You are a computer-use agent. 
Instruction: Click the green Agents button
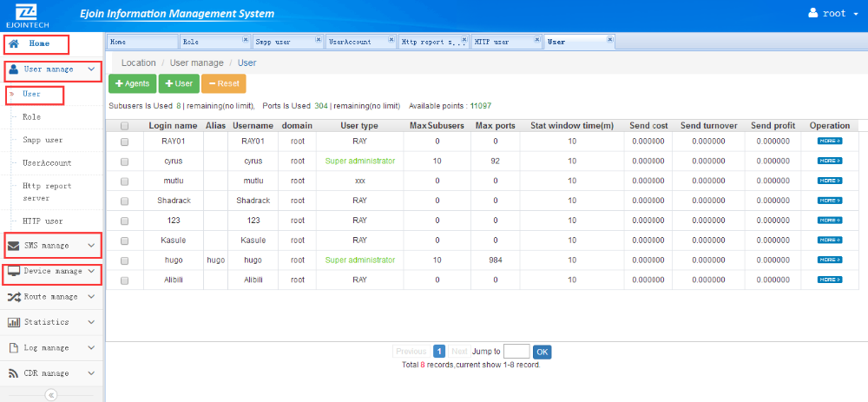point(132,83)
